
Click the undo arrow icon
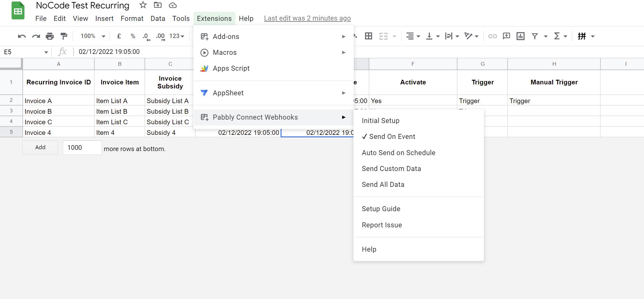click(22, 36)
